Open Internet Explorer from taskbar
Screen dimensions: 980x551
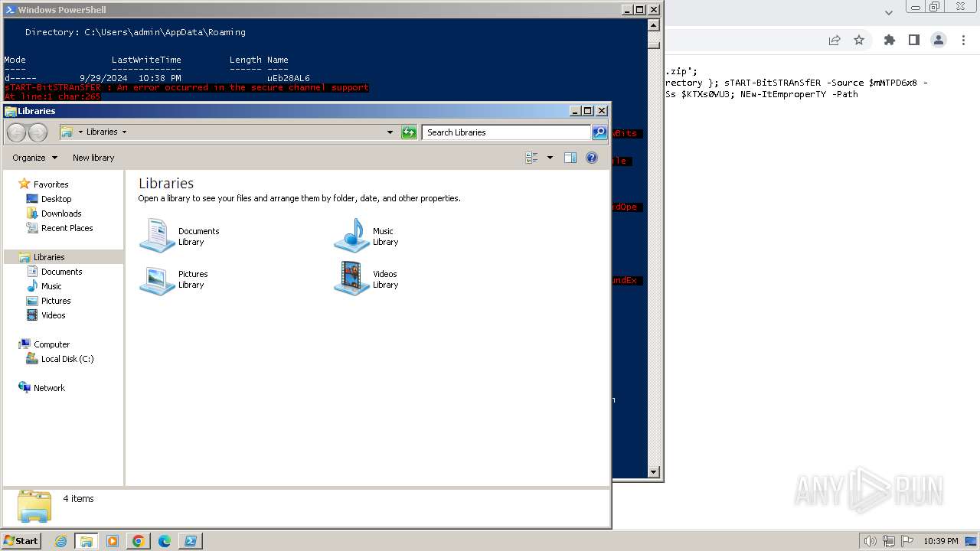(60, 541)
